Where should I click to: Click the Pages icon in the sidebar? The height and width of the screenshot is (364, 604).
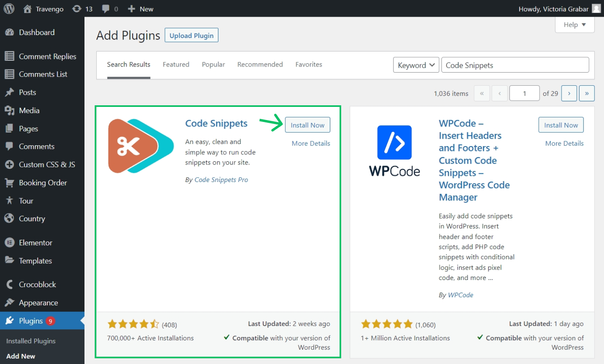tap(9, 129)
